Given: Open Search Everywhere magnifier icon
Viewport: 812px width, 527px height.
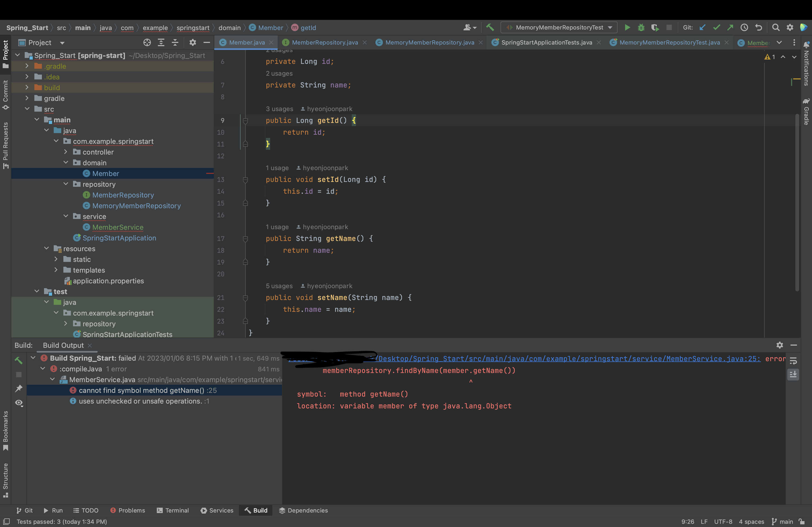Looking at the screenshot, I should click(x=776, y=28).
